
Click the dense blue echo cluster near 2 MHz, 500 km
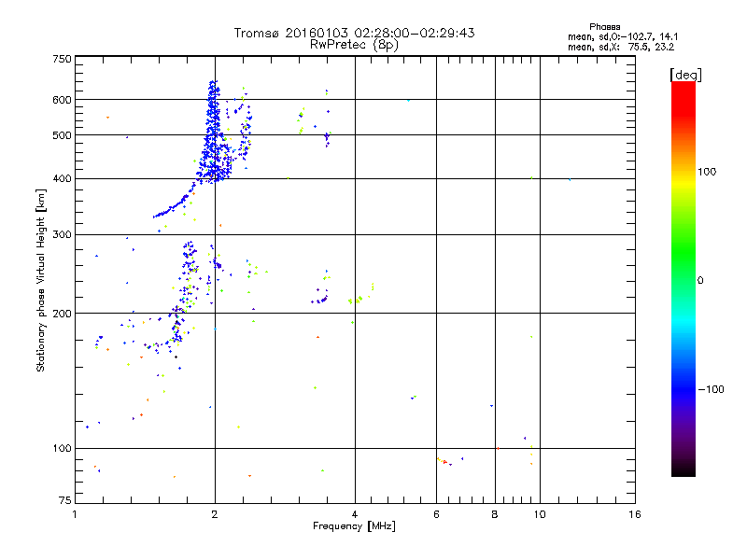pyautogui.click(x=214, y=133)
